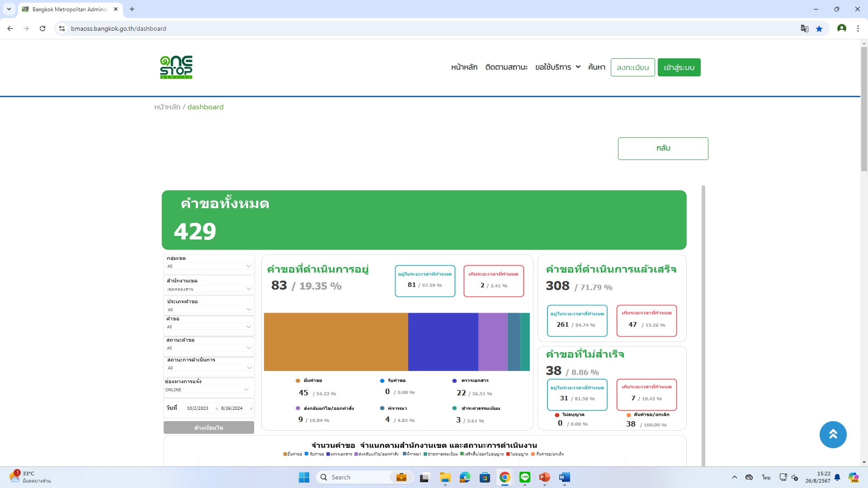Go to ติดตามสถานะ menu item
Viewport: 868px width, 488px height.
[506, 67]
